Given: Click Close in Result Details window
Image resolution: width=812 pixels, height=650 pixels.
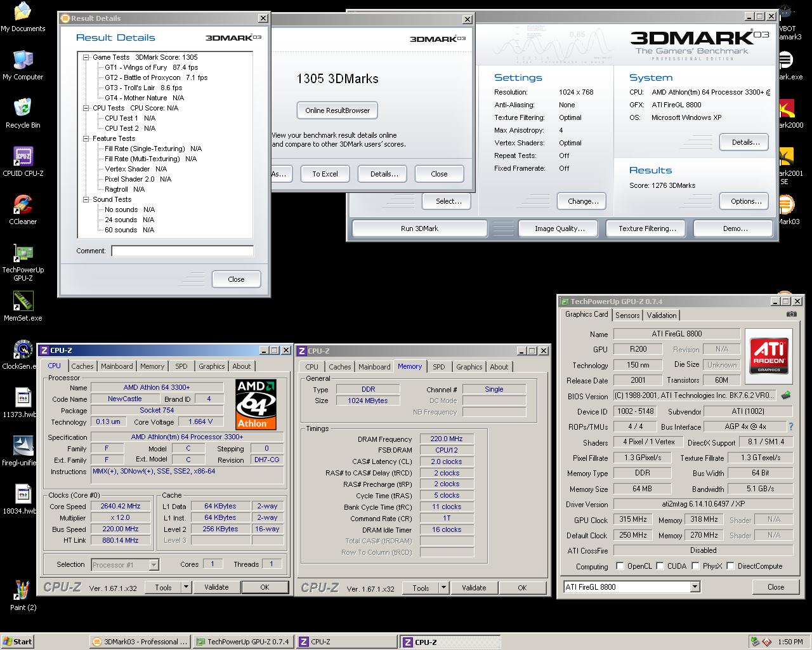Looking at the screenshot, I should coord(236,279).
